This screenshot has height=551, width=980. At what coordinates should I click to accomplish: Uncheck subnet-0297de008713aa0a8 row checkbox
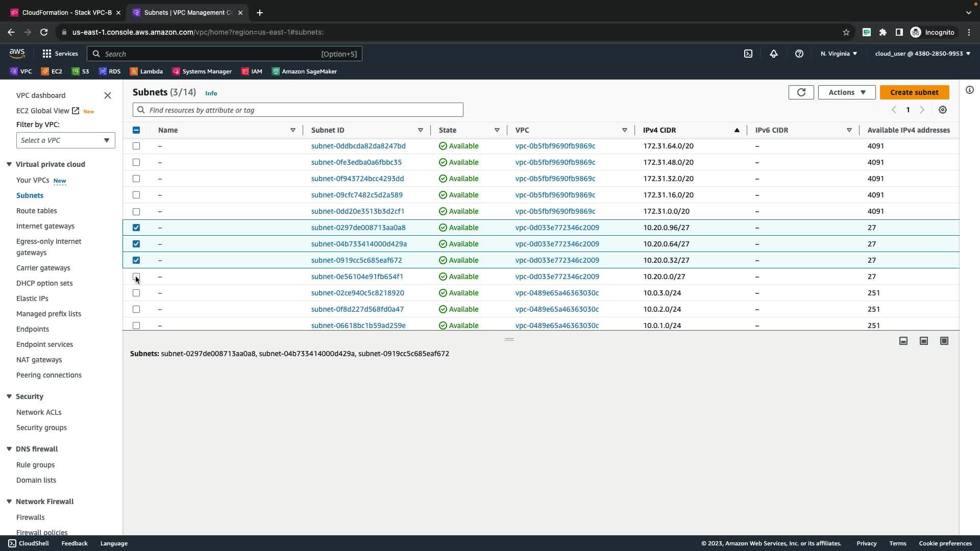136,228
